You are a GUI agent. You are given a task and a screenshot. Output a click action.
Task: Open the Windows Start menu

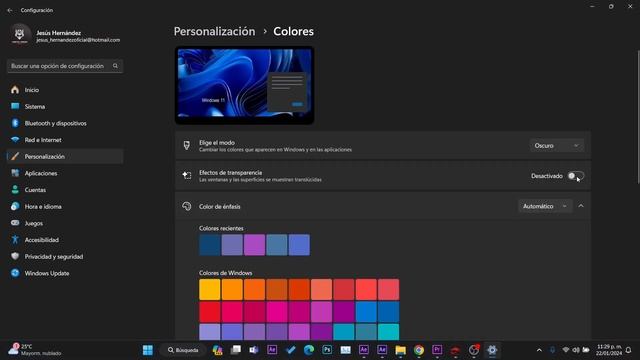click(x=148, y=350)
